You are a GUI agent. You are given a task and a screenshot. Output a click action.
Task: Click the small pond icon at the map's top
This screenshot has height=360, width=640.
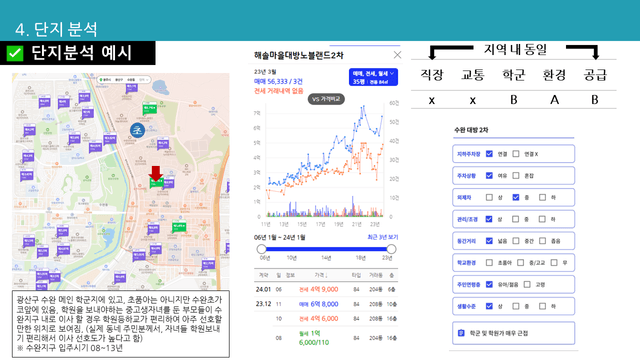pyautogui.click(x=160, y=87)
